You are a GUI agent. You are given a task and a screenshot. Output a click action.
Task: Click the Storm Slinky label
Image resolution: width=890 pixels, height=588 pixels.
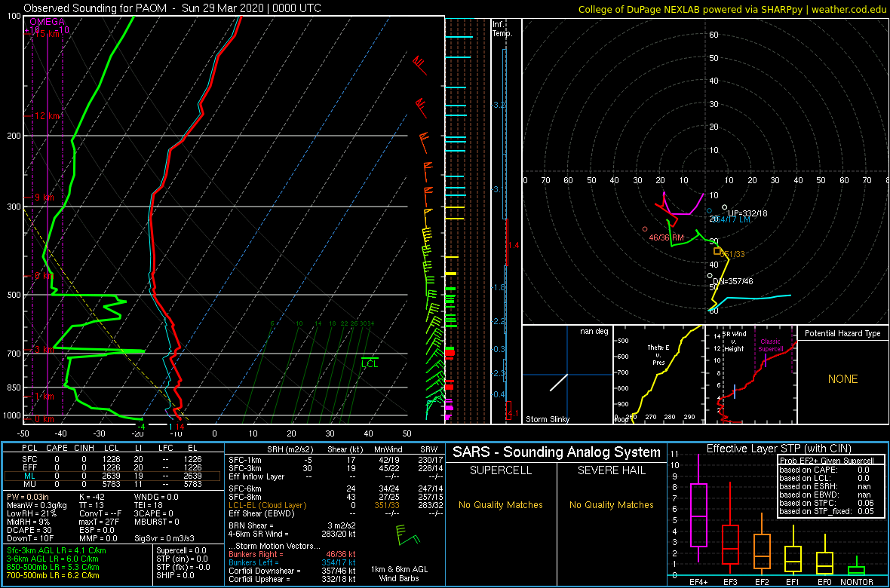547,420
